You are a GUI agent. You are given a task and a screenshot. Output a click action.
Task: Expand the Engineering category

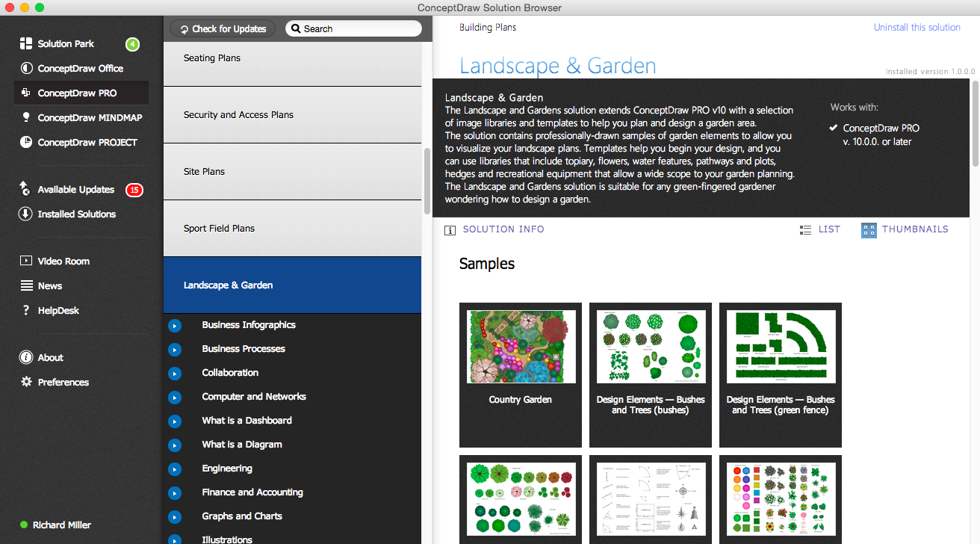(175, 469)
